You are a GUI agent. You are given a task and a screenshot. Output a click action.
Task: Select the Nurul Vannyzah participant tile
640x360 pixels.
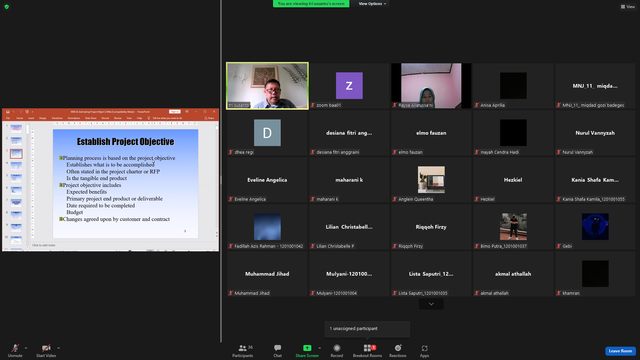[x=595, y=133]
